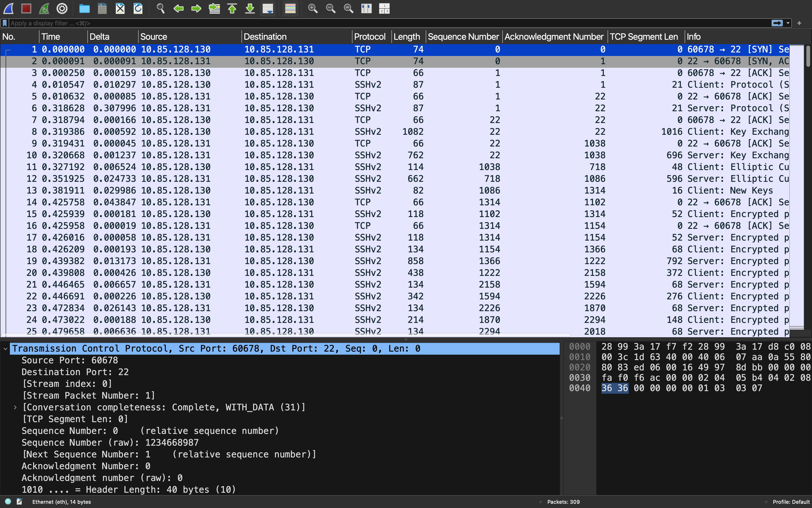The height and width of the screenshot is (508, 812).
Task: Open capture options gear
Action: 62,8
